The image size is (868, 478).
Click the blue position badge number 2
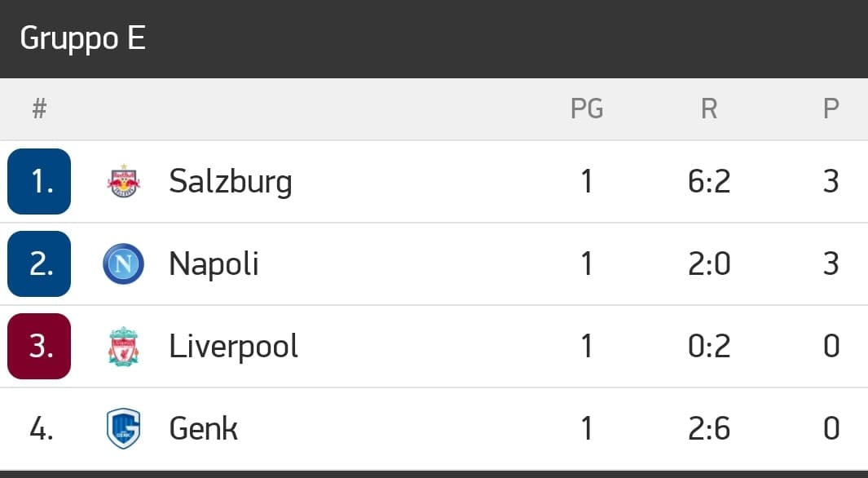click(39, 264)
